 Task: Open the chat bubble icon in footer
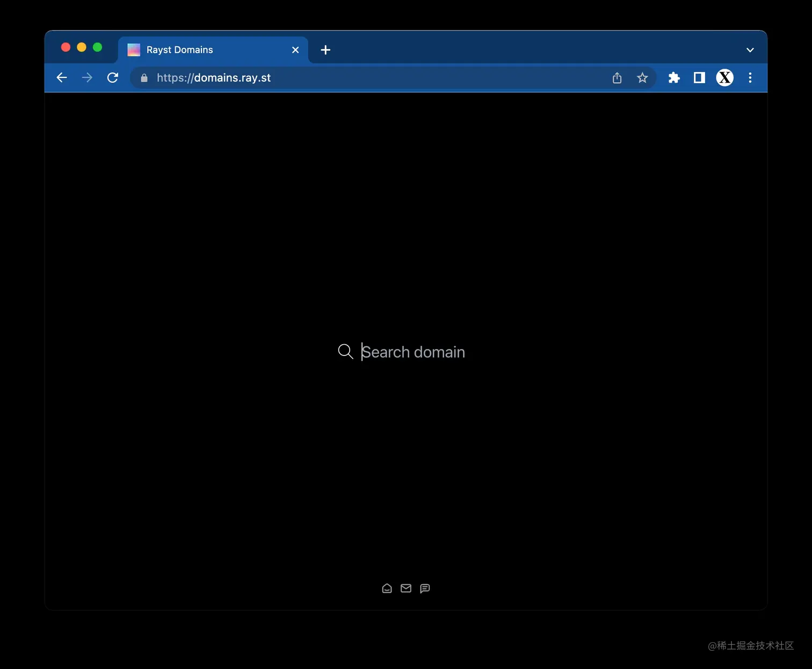pyautogui.click(x=425, y=588)
